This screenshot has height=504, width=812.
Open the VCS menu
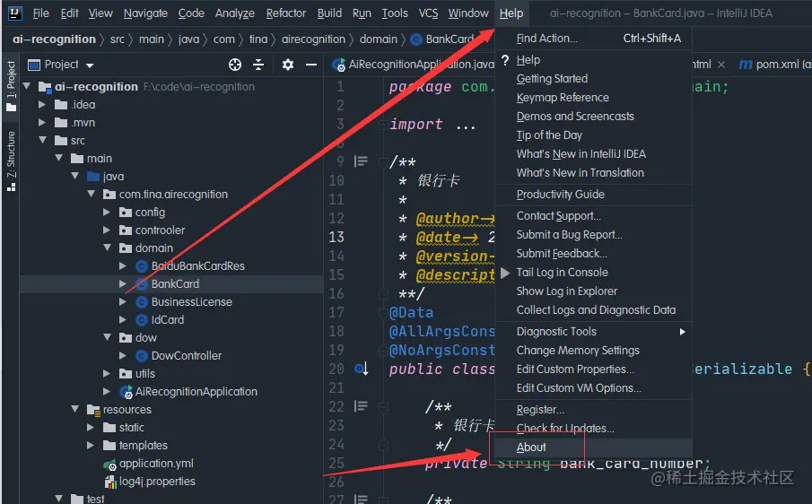pos(428,13)
